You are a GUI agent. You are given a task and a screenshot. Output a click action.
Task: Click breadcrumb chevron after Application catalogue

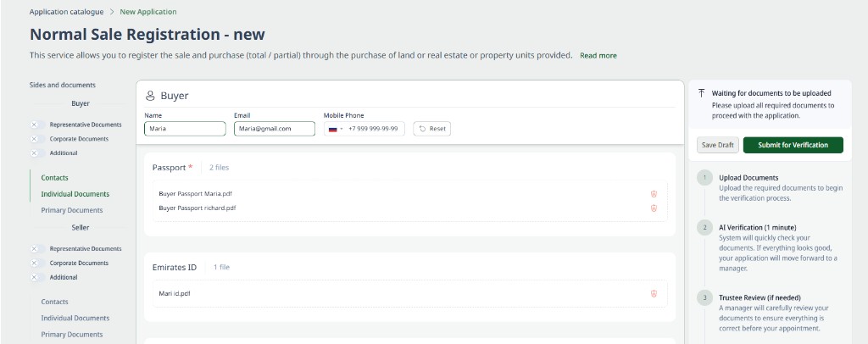point(111,12)
